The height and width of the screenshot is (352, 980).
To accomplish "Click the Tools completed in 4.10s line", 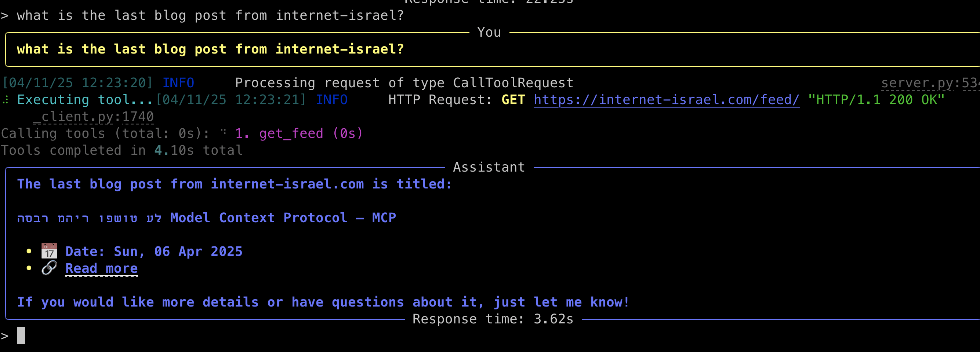I will (122, 151).
